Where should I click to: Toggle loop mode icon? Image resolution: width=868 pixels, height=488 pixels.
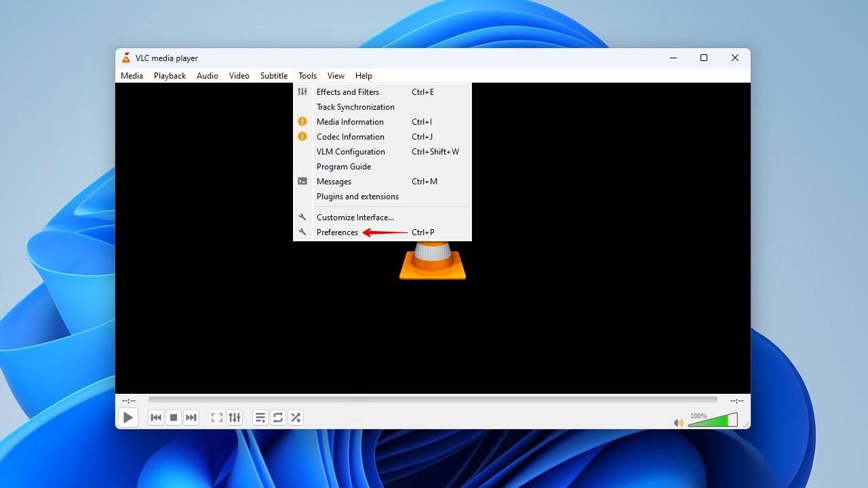coord(278,418)
